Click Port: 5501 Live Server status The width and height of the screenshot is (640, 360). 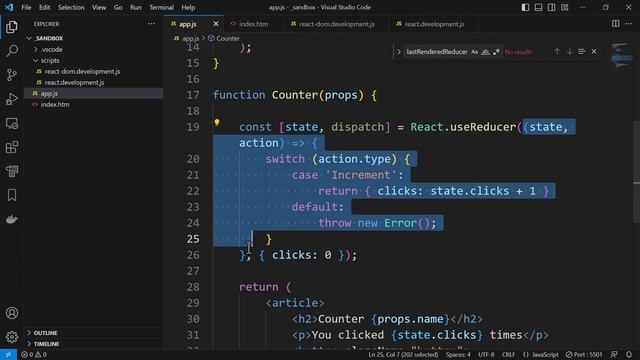[584, 355]
